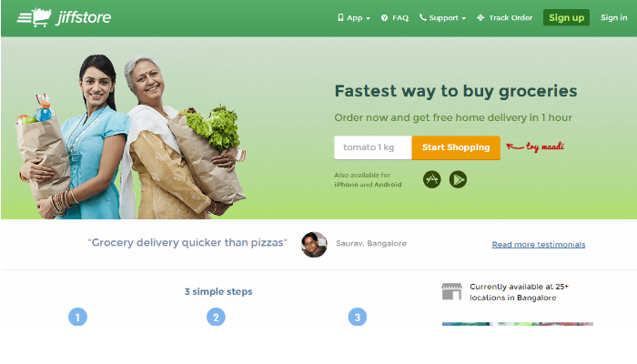Click the jiffstore cart logo
637x364 pixels.
coord(64,17)
